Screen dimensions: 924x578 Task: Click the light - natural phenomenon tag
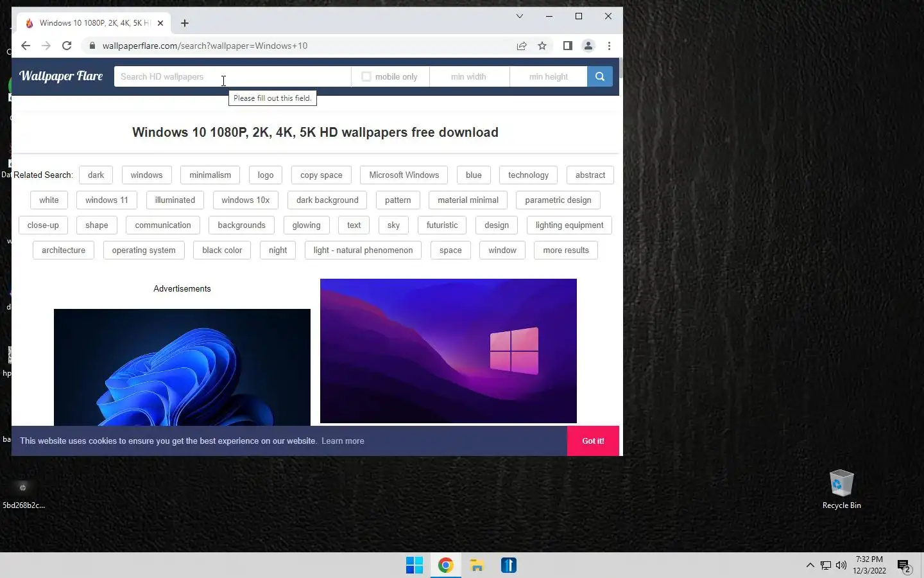click(x=363, y=250)
